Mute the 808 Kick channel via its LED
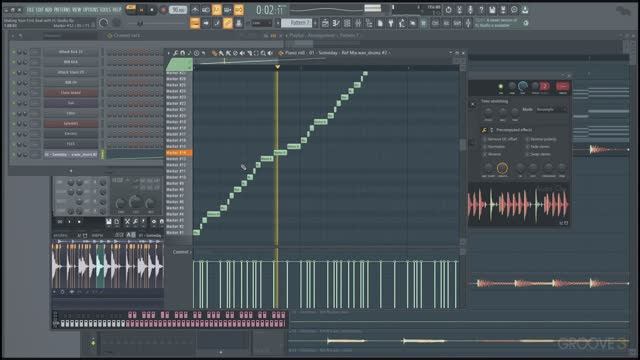 coord(13,62)
